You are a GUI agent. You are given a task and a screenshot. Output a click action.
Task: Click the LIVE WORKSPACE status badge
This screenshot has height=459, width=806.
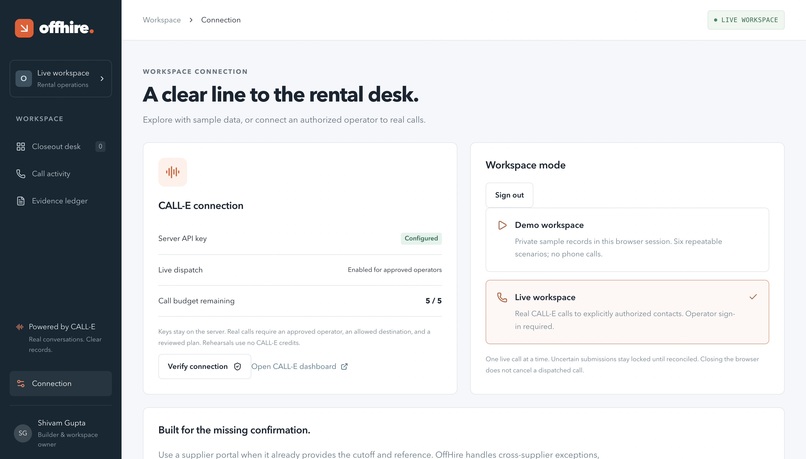746,20
